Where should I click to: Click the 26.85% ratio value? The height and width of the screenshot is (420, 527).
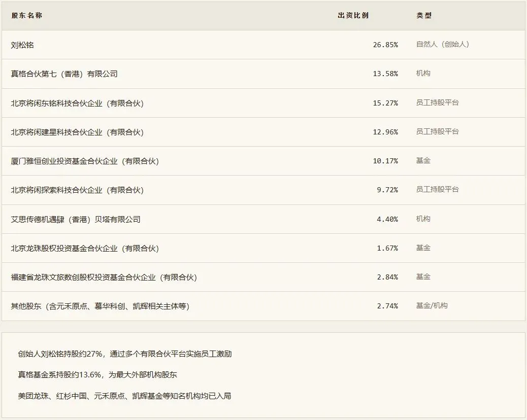point(385,45)
